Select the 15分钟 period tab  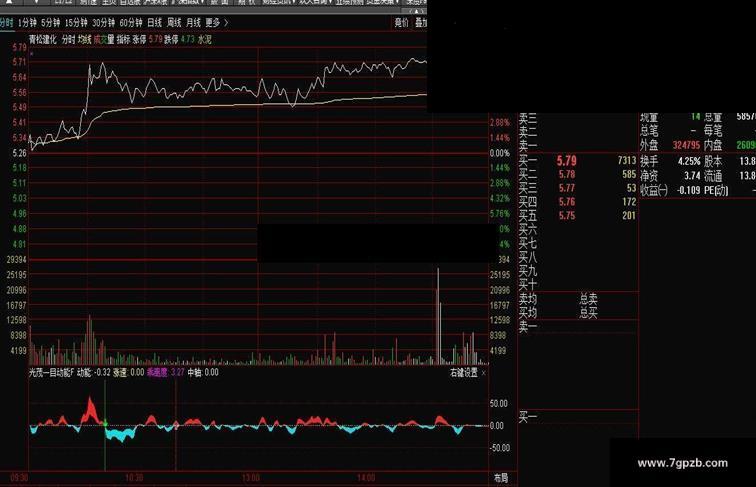pos(76,23)
